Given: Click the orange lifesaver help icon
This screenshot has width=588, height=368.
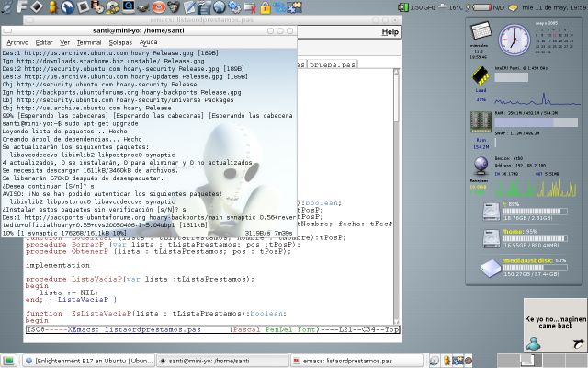Looking at the screenshot, I should 159,6.
